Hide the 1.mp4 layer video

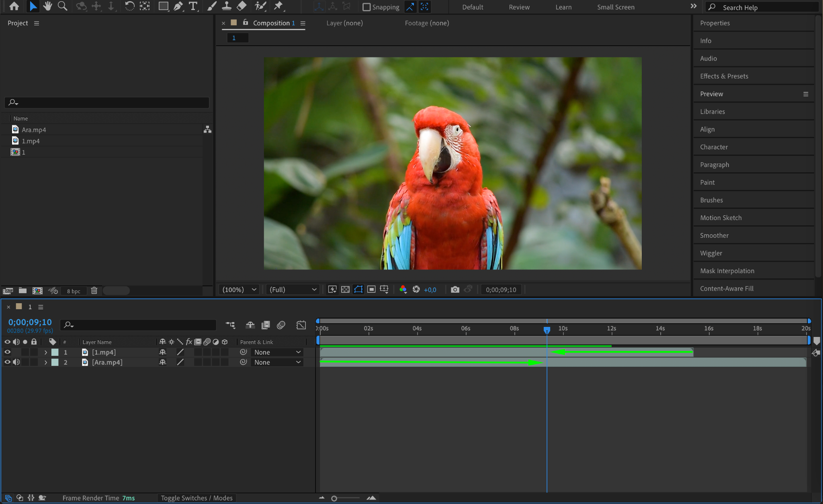click(x=7, y=352)
